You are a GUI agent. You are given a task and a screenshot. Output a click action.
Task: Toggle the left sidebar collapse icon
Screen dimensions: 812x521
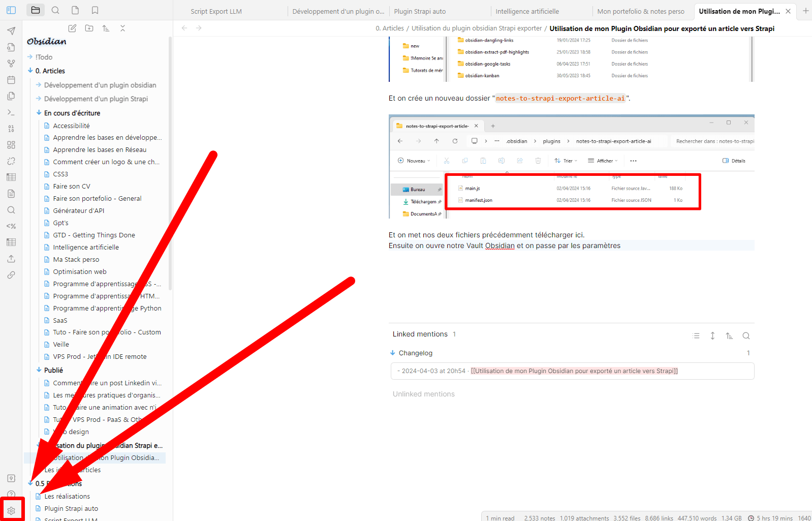click(x=11, y=10)
